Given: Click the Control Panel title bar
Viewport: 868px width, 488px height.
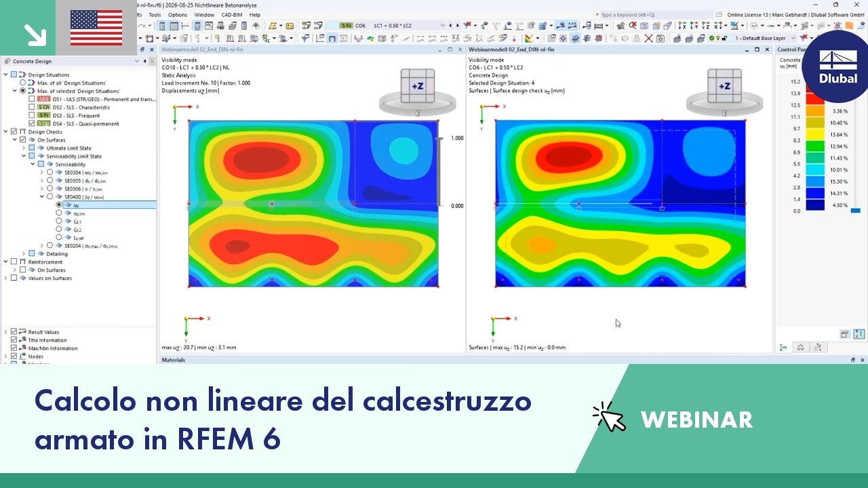Looking at the screenshot, I should pos(789,49).
